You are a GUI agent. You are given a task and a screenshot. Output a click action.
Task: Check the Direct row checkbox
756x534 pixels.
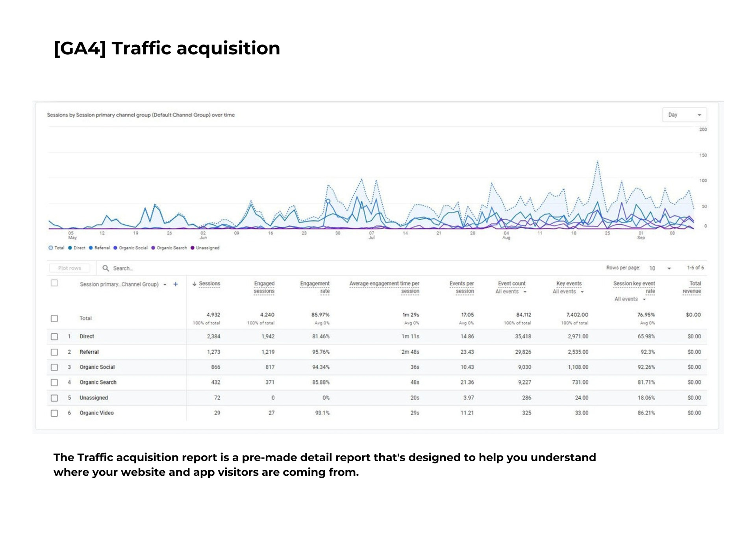pos(54,336)
